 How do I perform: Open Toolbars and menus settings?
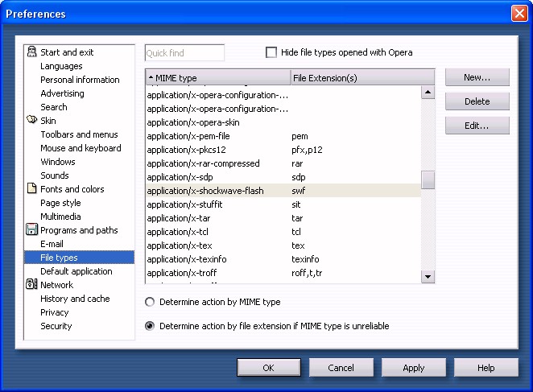[79, 134]
